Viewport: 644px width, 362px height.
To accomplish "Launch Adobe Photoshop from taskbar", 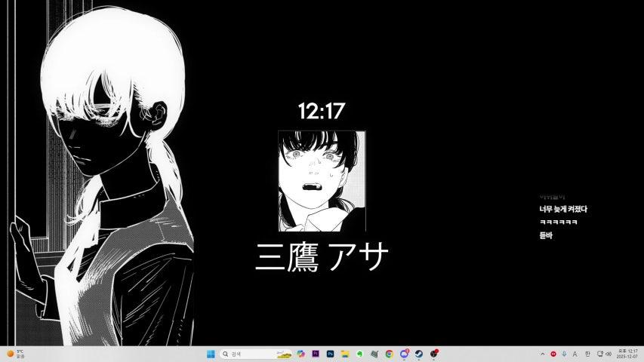I will point(330,354).
